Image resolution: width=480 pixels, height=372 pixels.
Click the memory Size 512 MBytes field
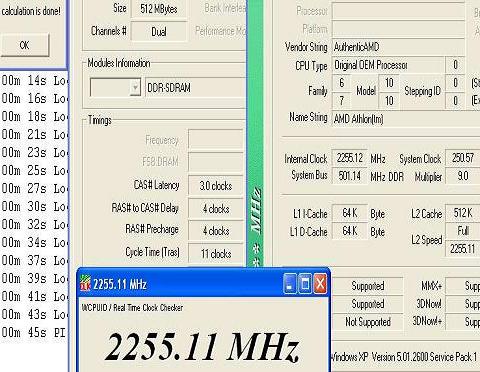tap(159, 9)
